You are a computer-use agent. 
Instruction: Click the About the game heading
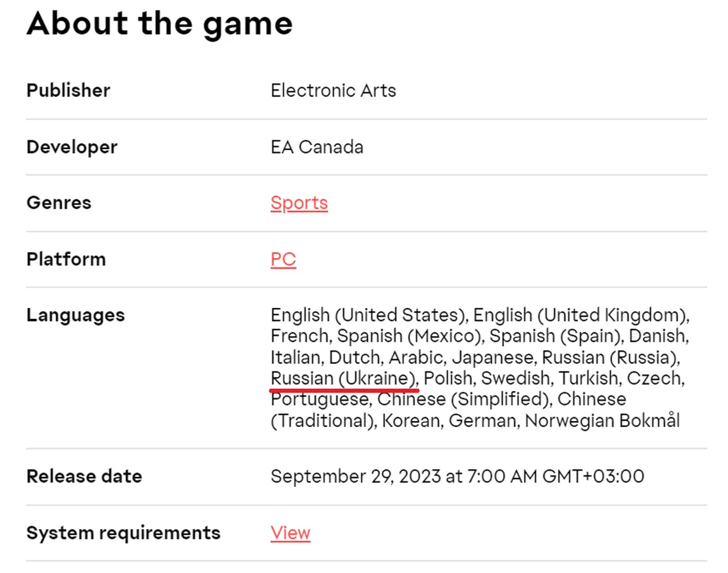(160, 24)
